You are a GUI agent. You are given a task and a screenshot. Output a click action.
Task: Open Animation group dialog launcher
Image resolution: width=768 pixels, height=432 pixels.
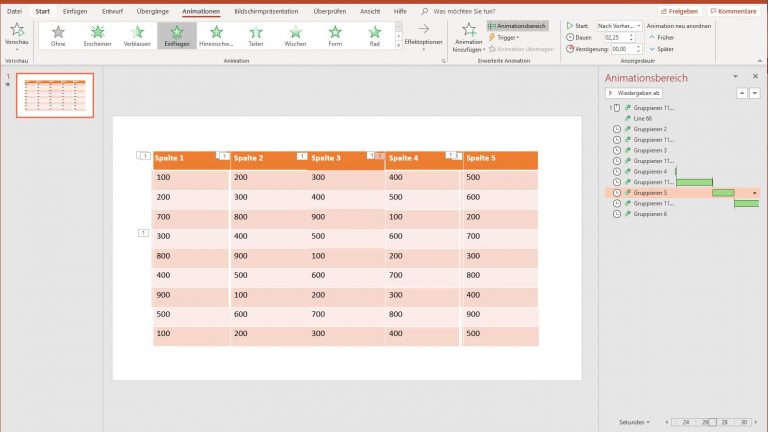click(443, 61)
